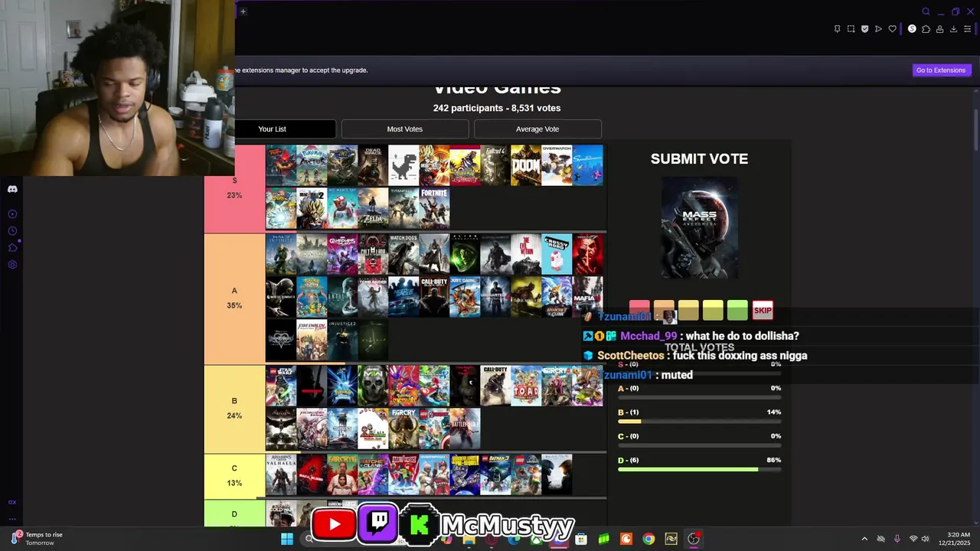The width and height of the screenshot is (980, 551).
Task: Click the heart bookmark icon
Action: coord(892,29)
